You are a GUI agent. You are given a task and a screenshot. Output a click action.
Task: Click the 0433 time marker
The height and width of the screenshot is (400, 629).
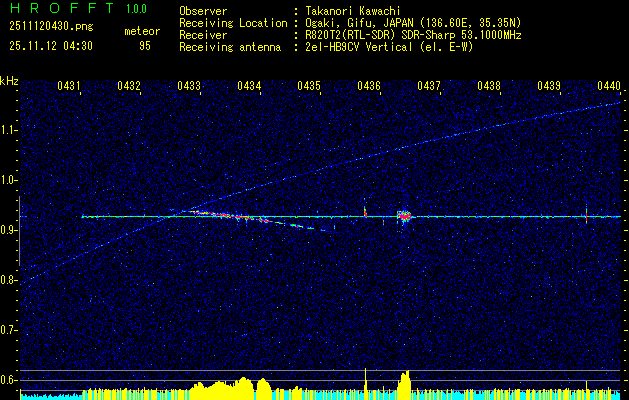pos(189,85)
